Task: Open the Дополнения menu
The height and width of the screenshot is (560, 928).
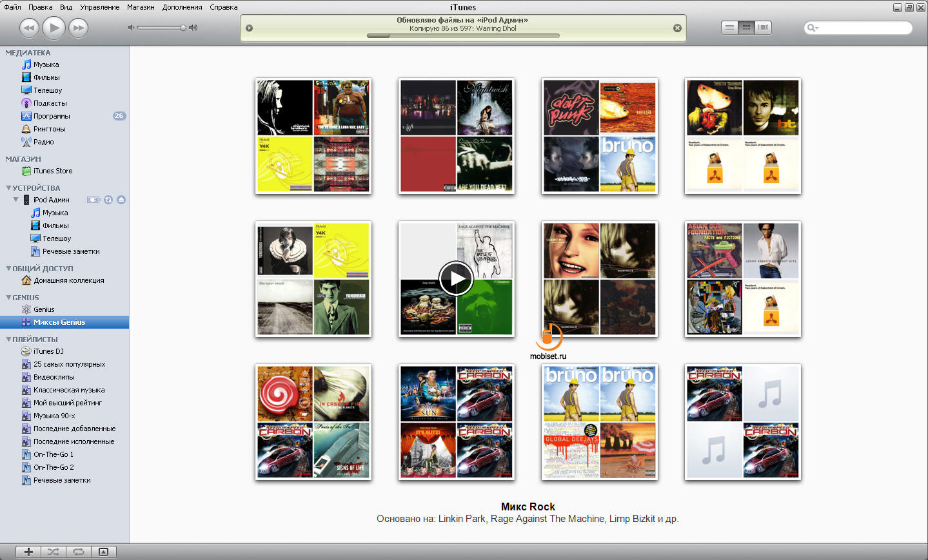Action: 182,7
